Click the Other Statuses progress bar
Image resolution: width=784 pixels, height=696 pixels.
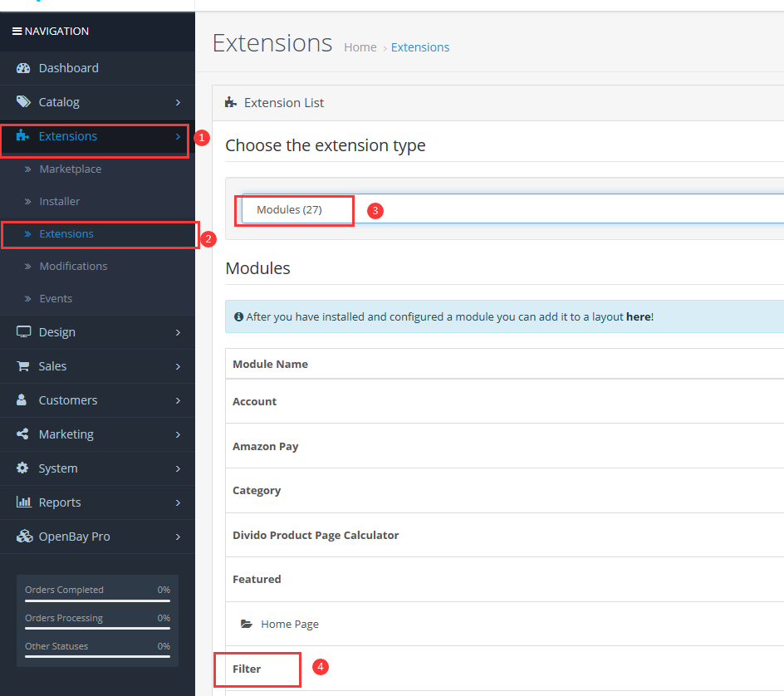(x=97, y=656)
